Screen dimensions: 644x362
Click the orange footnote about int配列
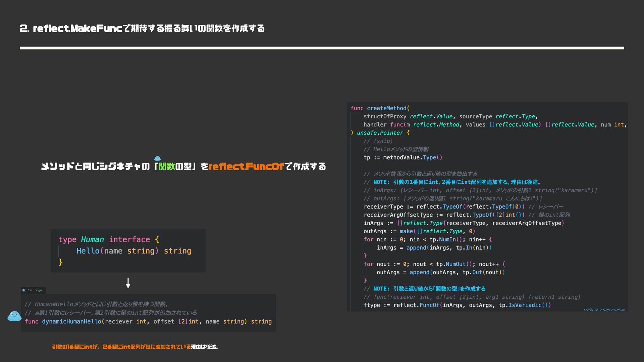click(121, 347)
